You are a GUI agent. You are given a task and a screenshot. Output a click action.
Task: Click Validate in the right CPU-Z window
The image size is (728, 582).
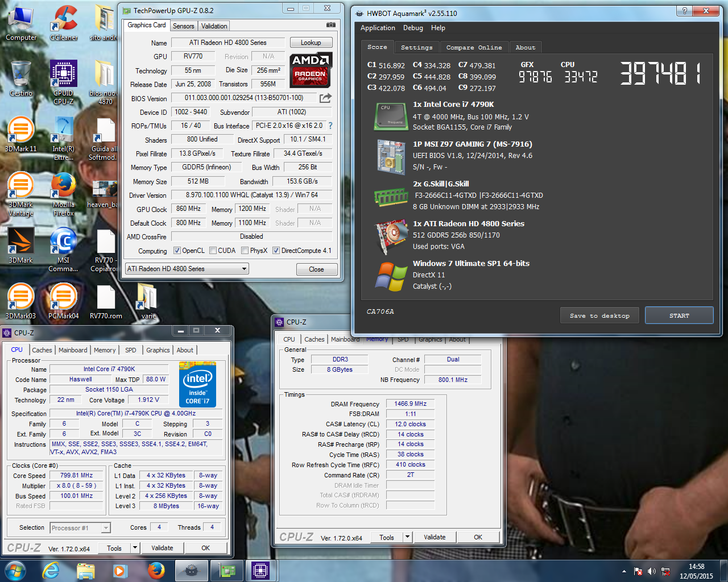click(435, 537)
